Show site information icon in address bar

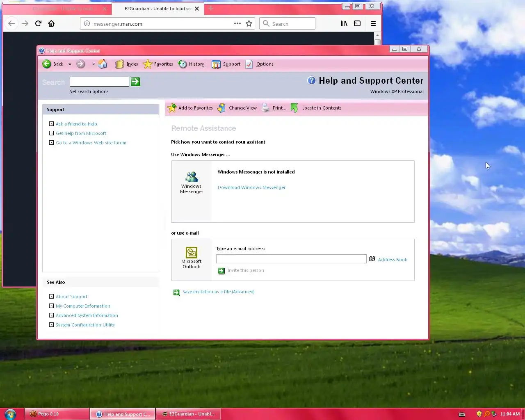tap(87, 23)
